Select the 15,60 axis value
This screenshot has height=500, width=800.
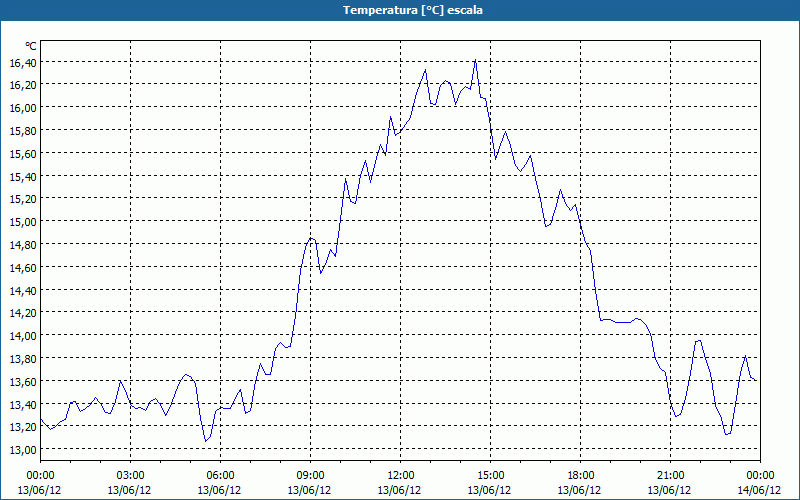coord(22,154)
